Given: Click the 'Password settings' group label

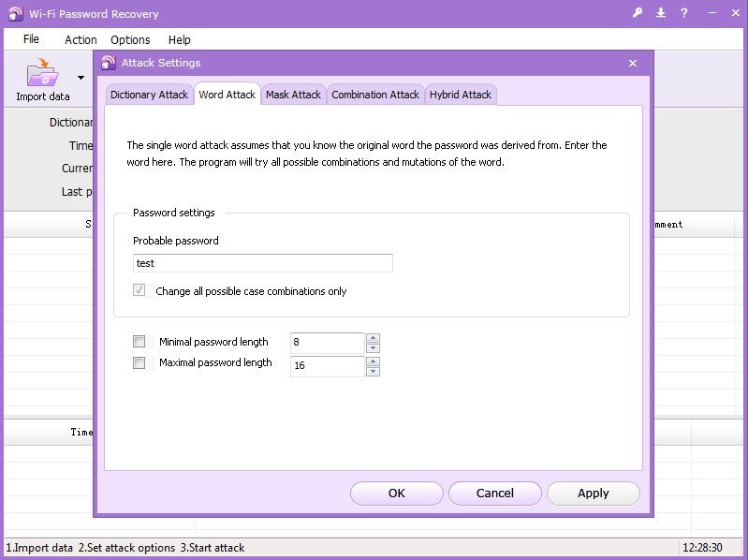Looking at the screenshot, I should (x=173, y=213).
